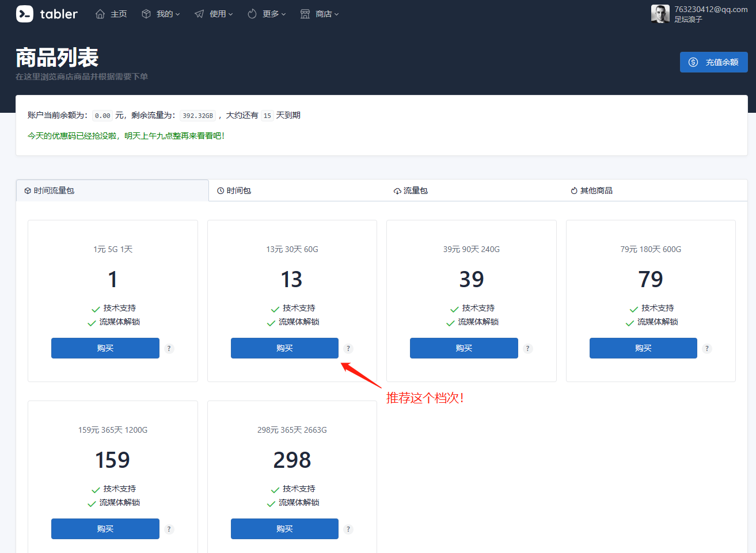Click the home icon beside 主页
The height and width of the screenshot is (553, 756).
click(x=100, y=14)
